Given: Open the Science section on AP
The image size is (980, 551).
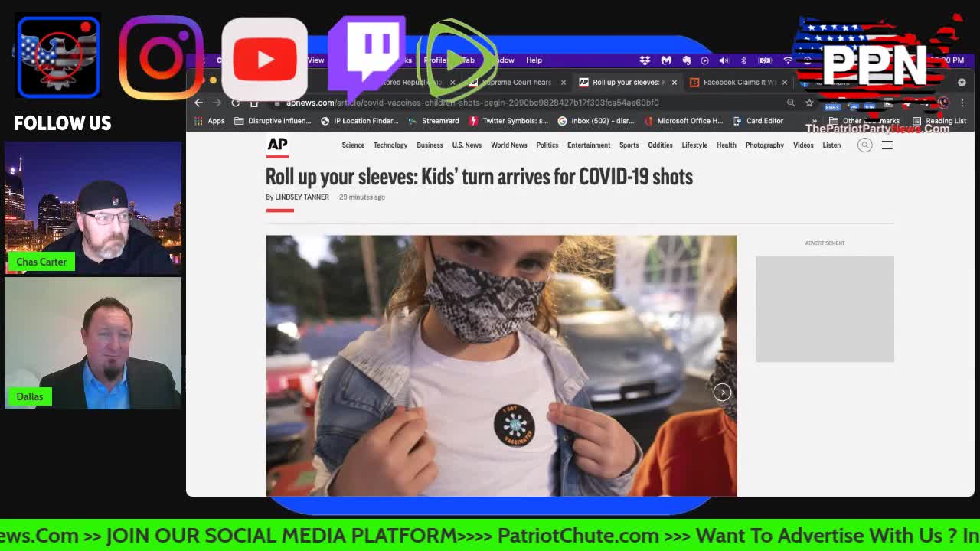Looking at the screenshot, I should click(x=353, y=145).
